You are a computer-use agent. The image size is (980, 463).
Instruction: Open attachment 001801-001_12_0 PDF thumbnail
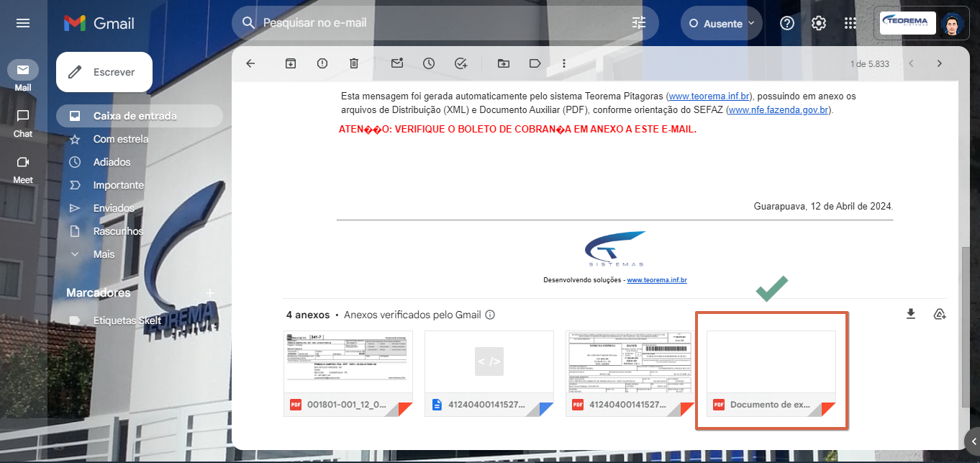point(348,373)
